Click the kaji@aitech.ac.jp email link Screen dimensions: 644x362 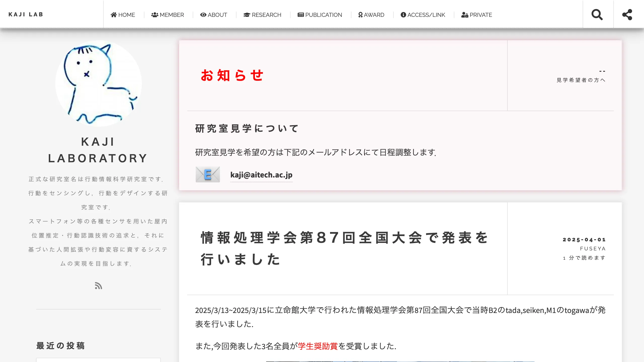[261, 175]
